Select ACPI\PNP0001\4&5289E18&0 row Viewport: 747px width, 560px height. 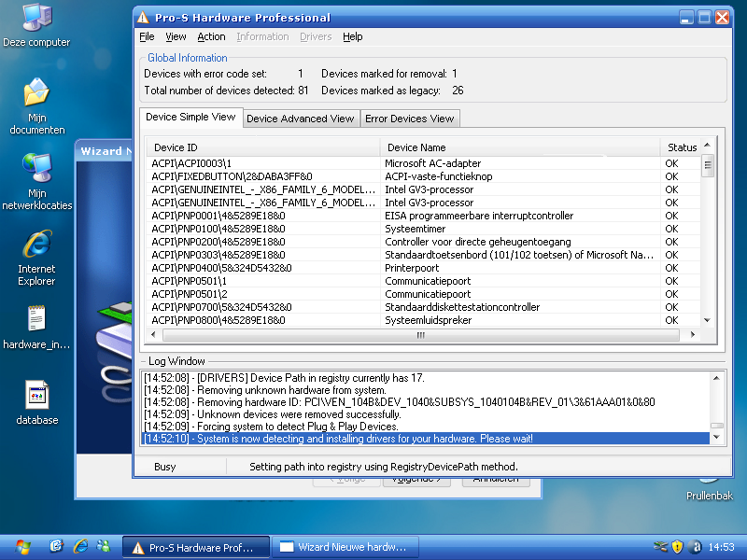pyautogui.click(x=423, y=216)
